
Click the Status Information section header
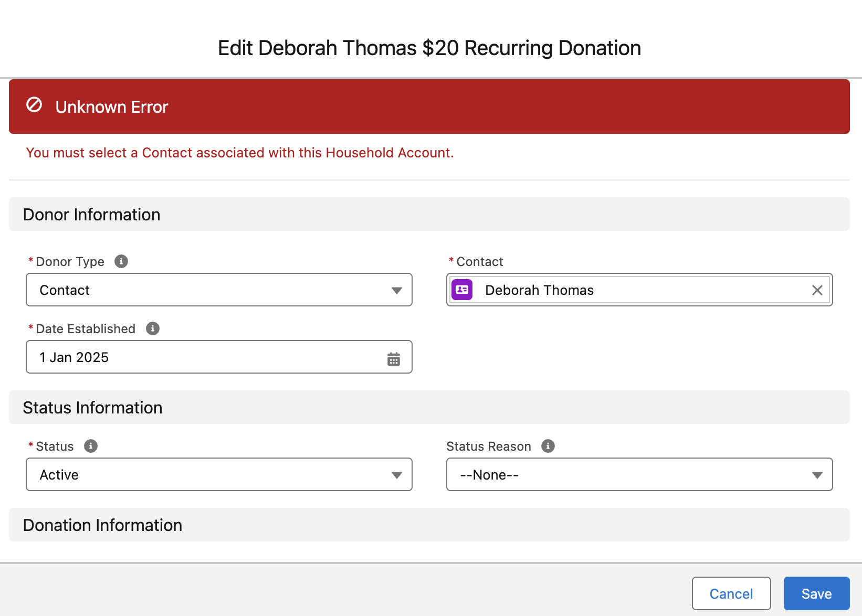93,408
